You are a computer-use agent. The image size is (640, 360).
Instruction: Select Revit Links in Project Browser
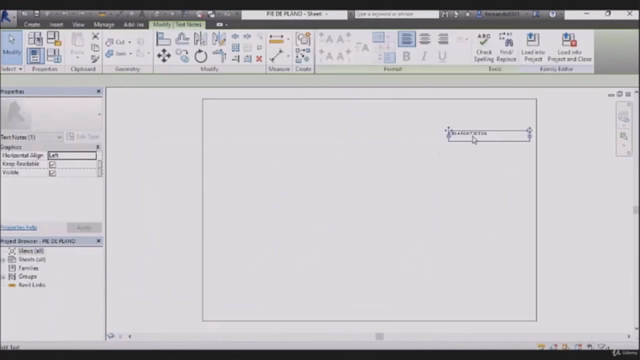(32, 285)
